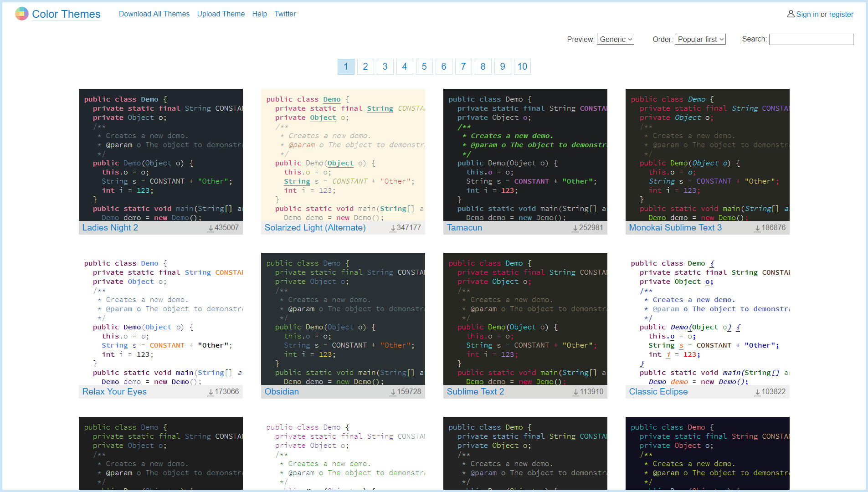Open the Monokai Sublime Text 3 theme title
This screenshot has height=492, width=868.
tap(675, 228)
